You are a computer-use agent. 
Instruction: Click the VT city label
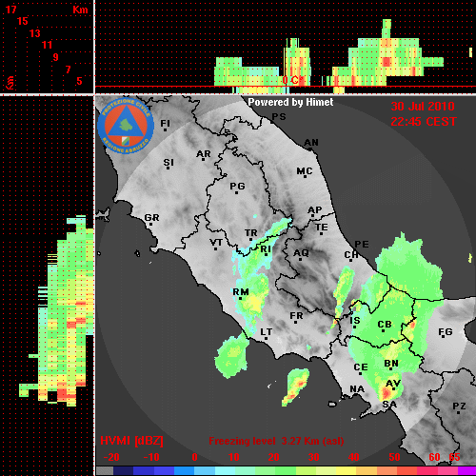click(x=216, y=243)
